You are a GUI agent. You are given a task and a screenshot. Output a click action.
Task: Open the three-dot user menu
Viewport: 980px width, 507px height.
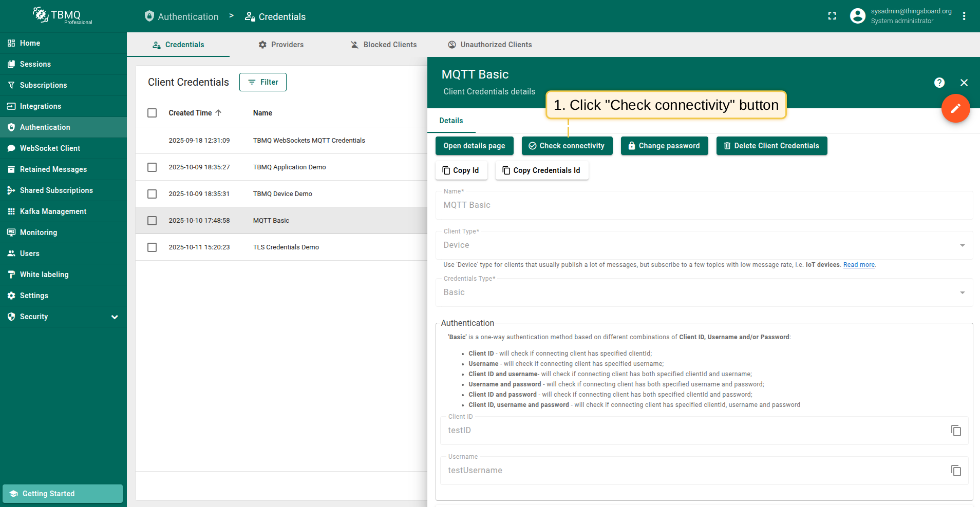pyautogui.click(x=964, y=16)
